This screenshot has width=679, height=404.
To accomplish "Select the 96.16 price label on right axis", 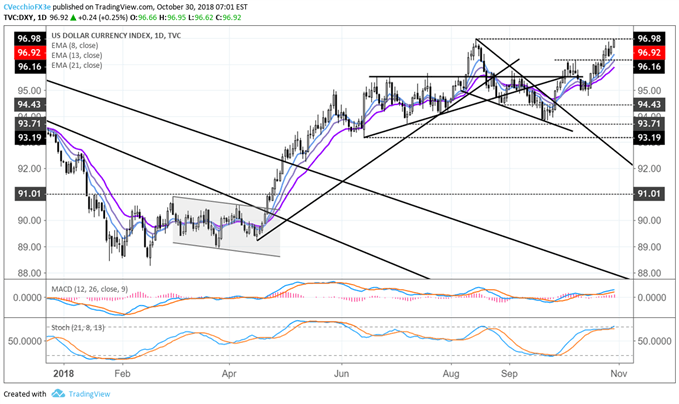I will [649, 67].
